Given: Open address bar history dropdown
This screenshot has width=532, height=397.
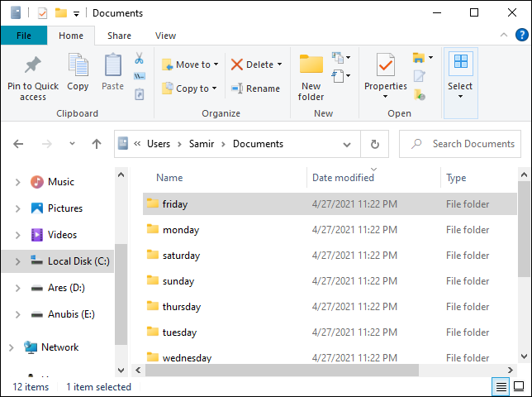Looking at the screenshot, I should pos(346,145).
